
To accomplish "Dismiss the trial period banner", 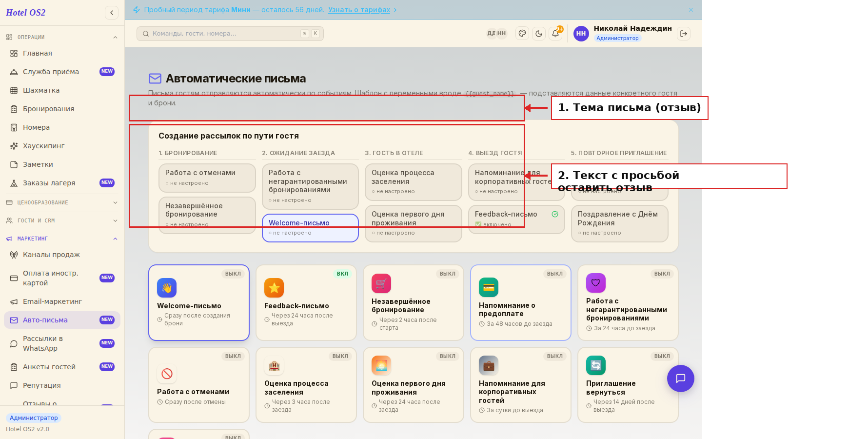I will (691, 10).
